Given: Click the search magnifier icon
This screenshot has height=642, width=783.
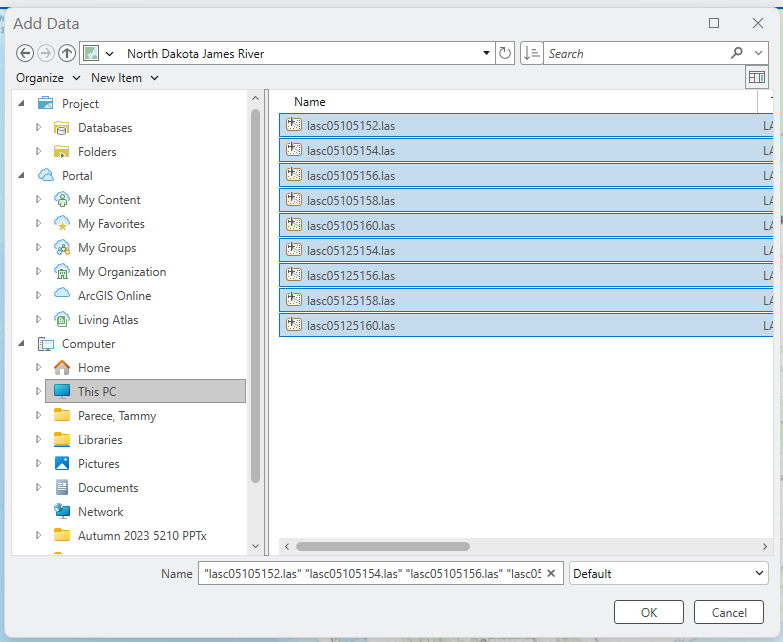Looking at the screenshot, I should tap(737, 52).
